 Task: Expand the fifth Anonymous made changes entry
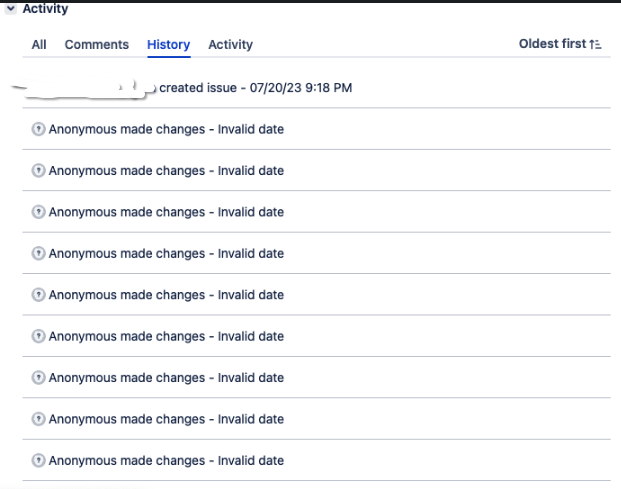tap(316, 295)
